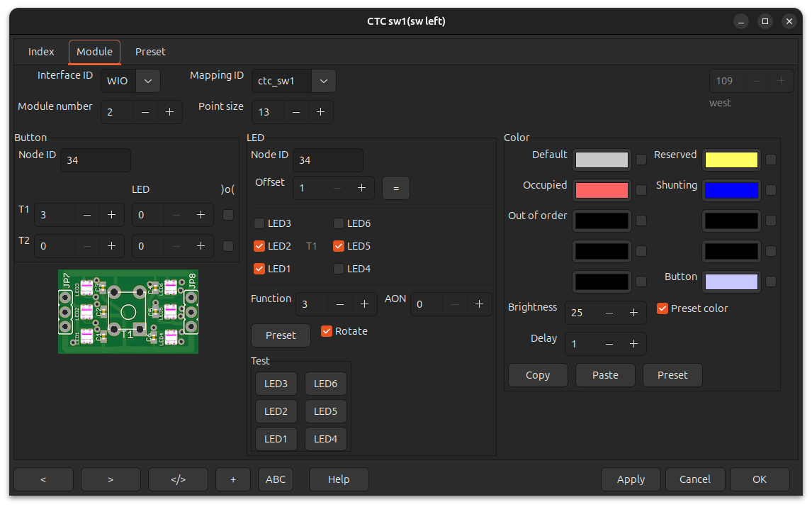Click the Apply button
The image size is (812, 507).
(x=631, y=479)
